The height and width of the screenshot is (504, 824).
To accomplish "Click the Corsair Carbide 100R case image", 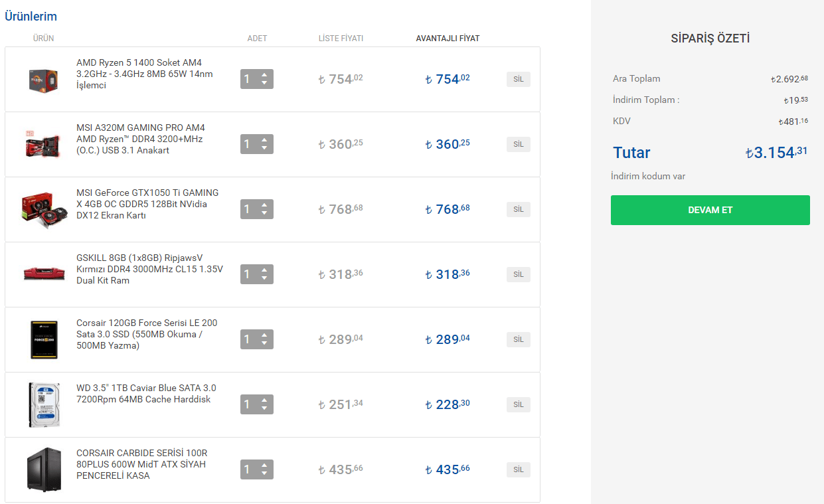I will tap(44, 469).
